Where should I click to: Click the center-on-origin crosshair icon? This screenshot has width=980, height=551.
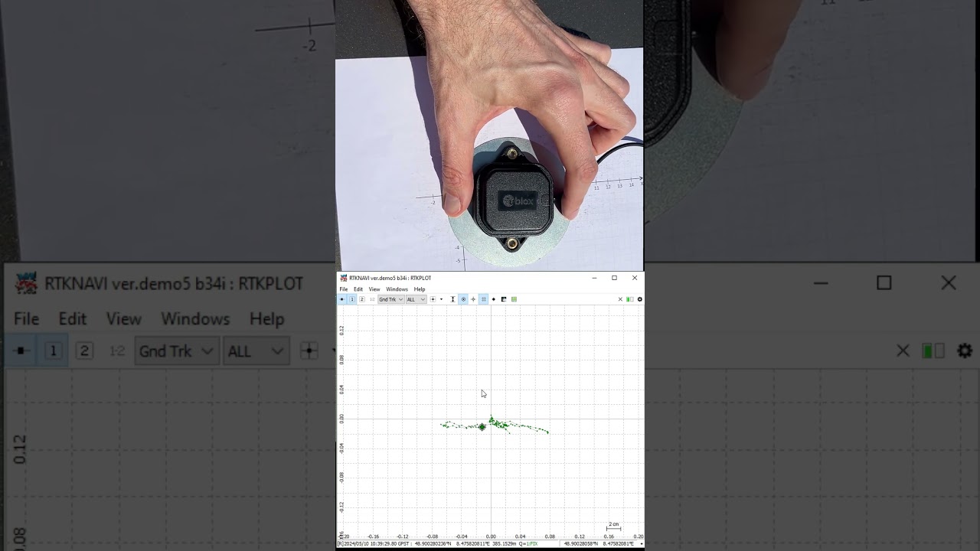433,299
